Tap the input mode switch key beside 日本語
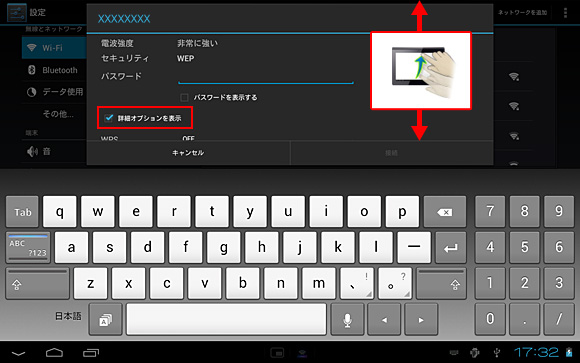 106,320
